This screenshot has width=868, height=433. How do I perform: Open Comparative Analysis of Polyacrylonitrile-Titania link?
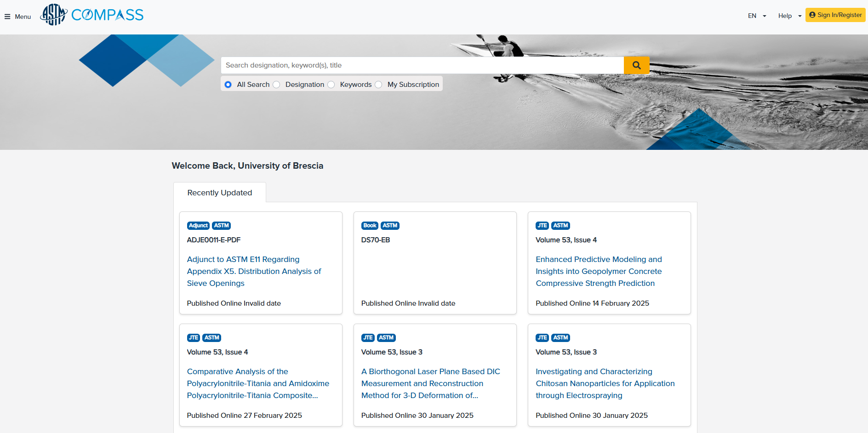(258, 383)
